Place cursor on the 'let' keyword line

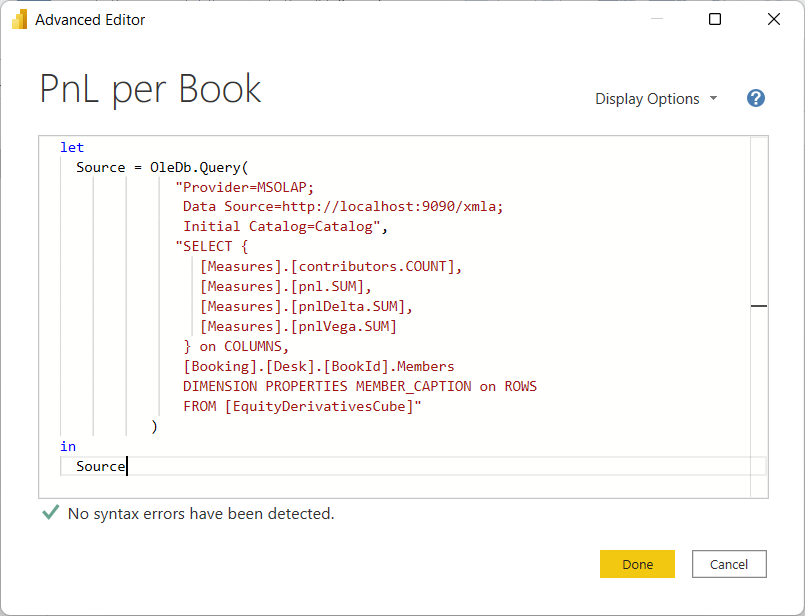click(72, 147)
